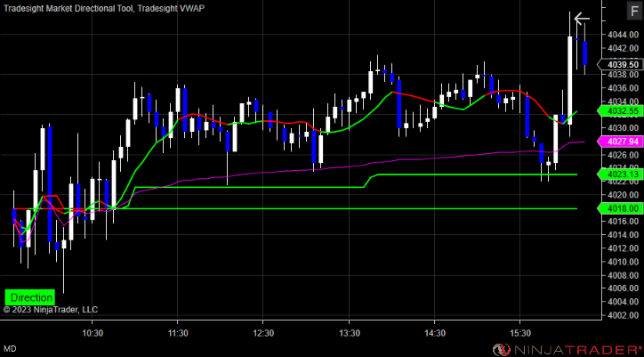Click the MD label at bottom left
The image size is (644, 357).
(x=11, y=349)
